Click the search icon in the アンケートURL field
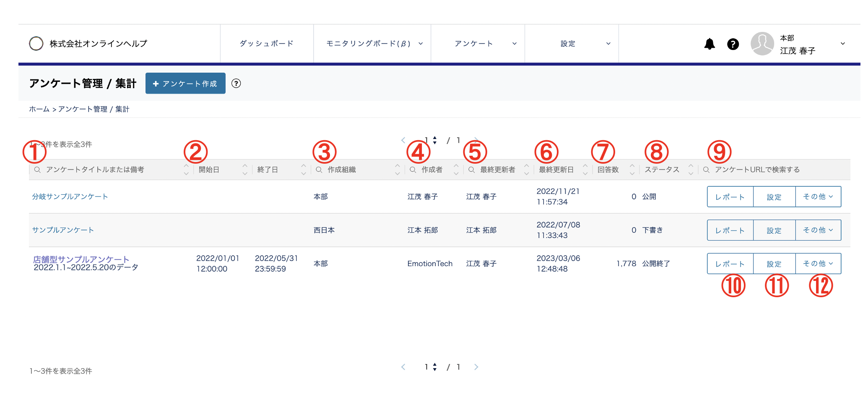 click(x=706, y=170)
